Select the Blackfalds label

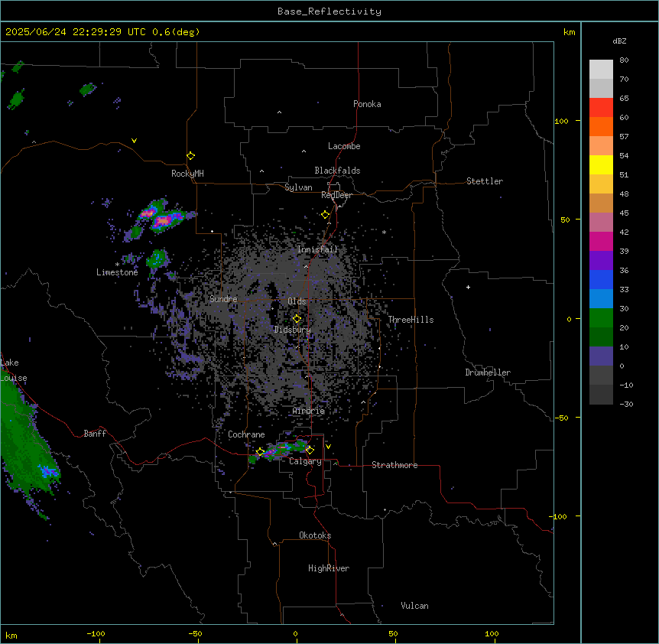click(x=337, y=171)
